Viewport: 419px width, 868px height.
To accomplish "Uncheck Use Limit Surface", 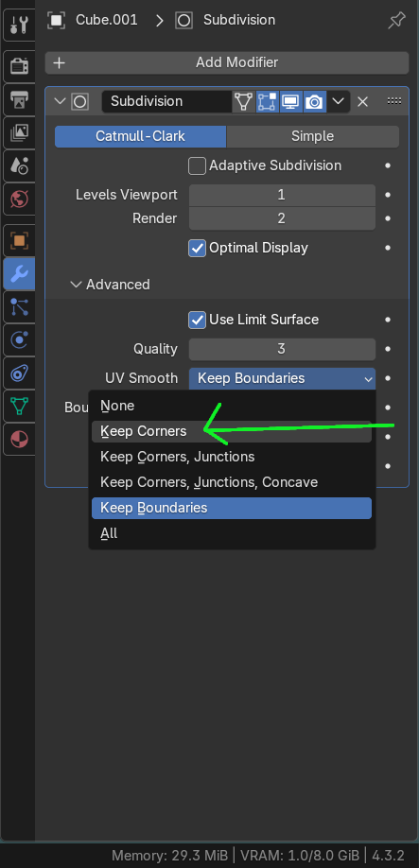I will tap(197, 320).
